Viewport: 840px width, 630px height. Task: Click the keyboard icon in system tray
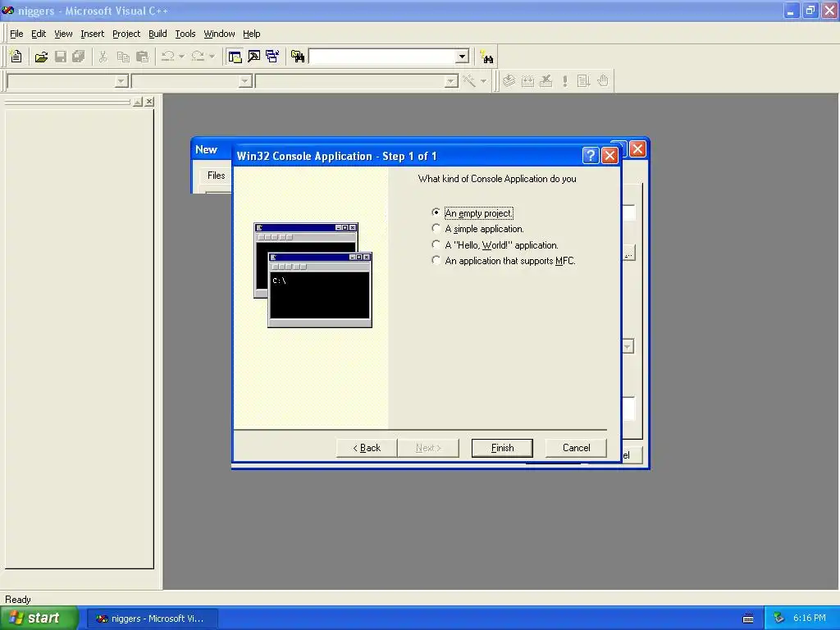[x=748, y=619]
